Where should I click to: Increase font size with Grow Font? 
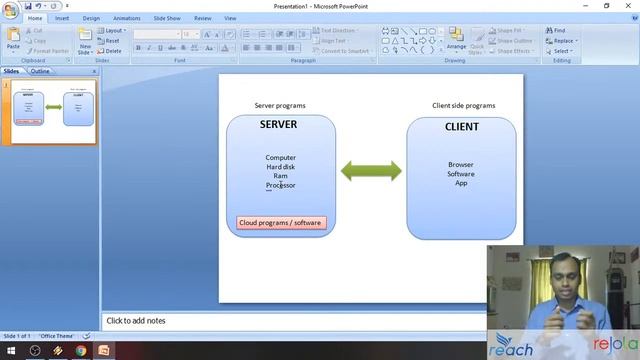click(x=207, y=35)
